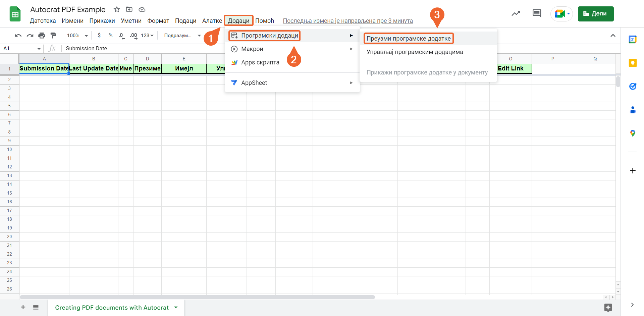Open the Name box dropdown arrow
Screen dimensions: 644x316
pos(39,49)
